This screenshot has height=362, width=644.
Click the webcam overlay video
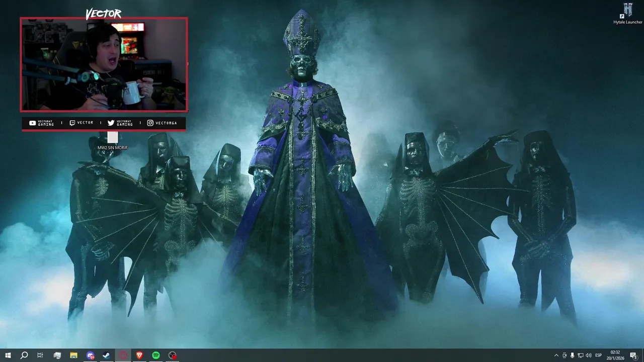pos(104,64)
